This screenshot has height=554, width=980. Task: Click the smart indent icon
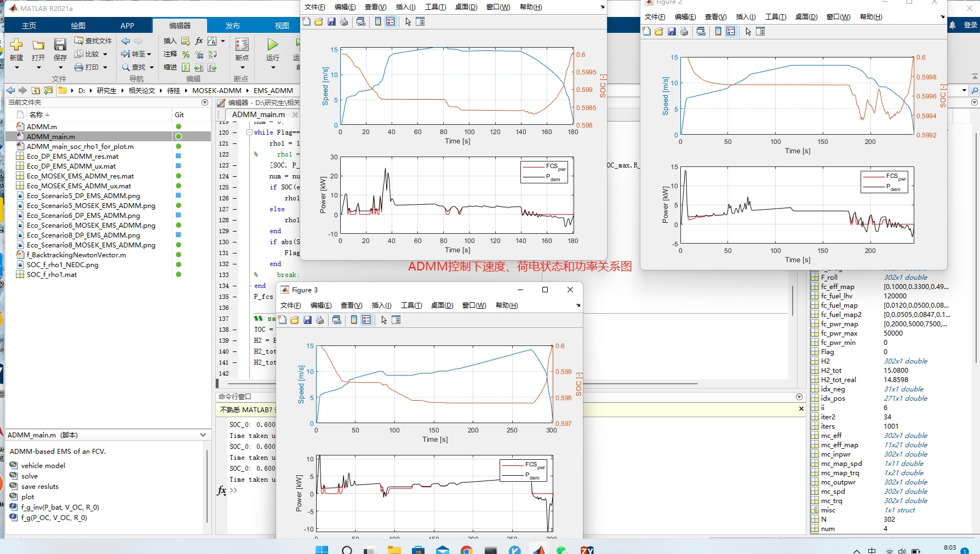[186, 67]
